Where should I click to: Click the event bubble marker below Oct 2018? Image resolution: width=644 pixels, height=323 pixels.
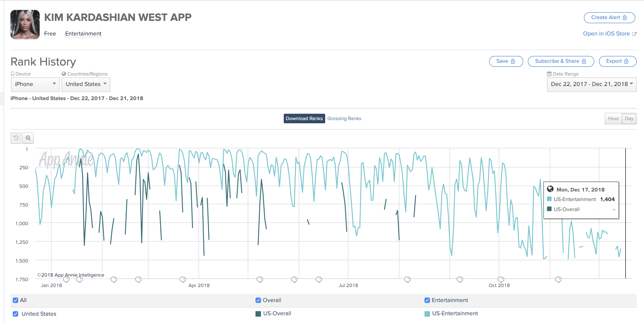pos(501,279)
